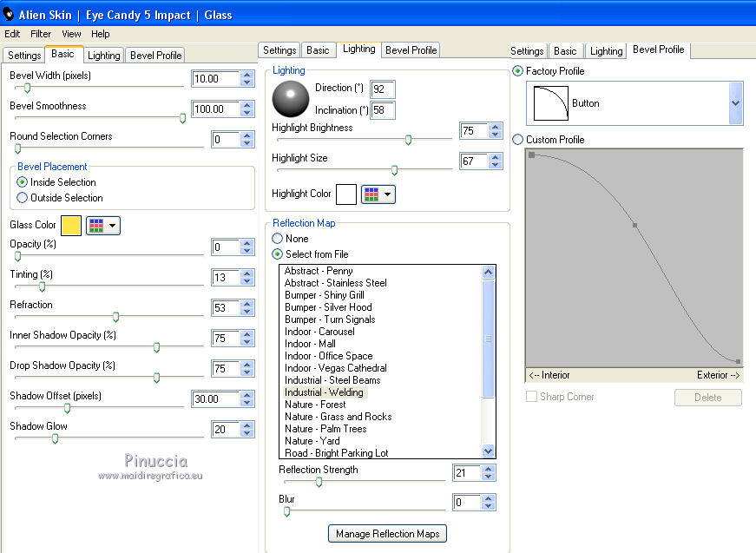756x553 pixels.
Task: Open the Glass Color palette picker icon
Action: pos(103,226)
